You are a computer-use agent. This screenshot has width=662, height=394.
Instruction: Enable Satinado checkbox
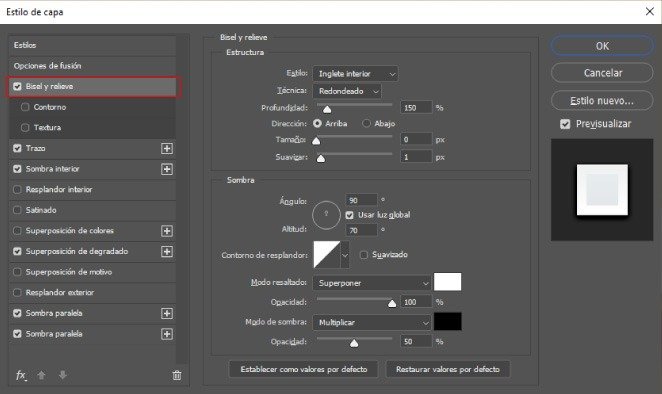tap(17, 210)
